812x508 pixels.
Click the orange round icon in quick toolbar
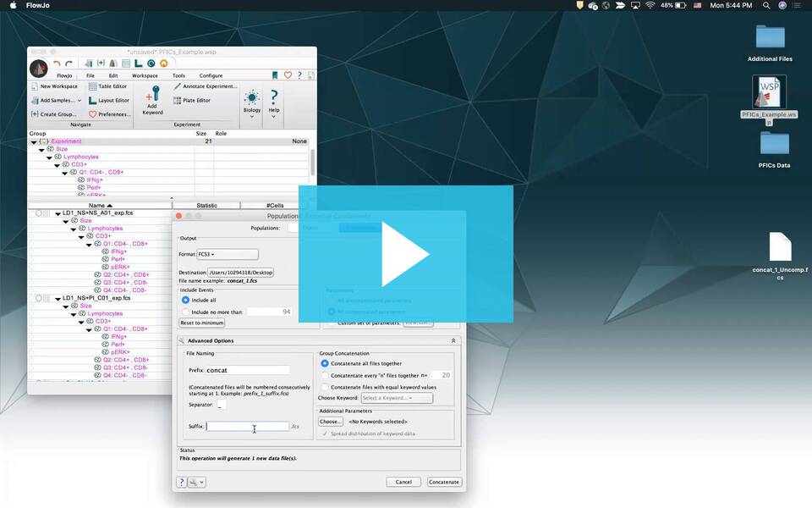163,63
